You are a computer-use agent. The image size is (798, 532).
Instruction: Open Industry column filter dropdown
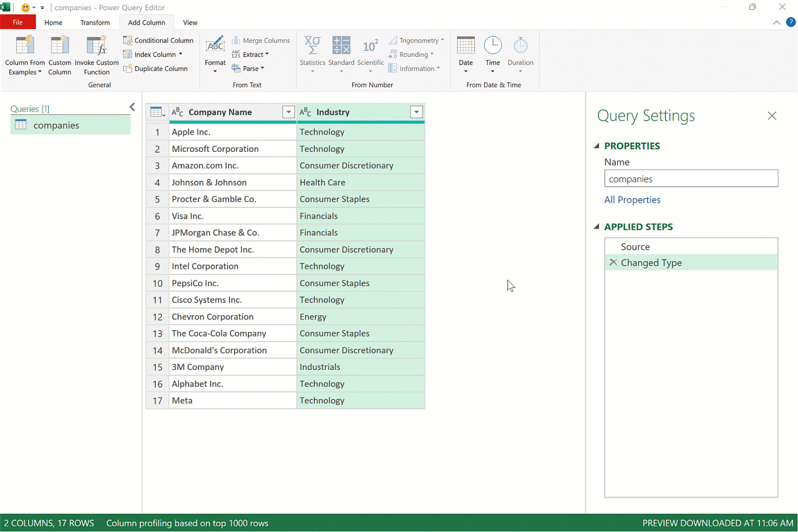[x=416, y=112]
